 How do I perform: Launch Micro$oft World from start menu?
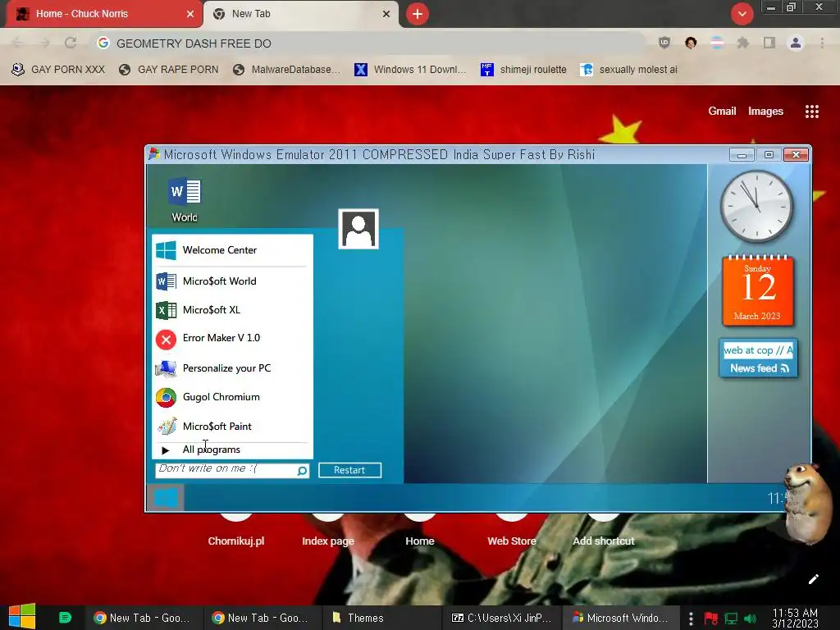pyautogui.click(x=232, y=281)
